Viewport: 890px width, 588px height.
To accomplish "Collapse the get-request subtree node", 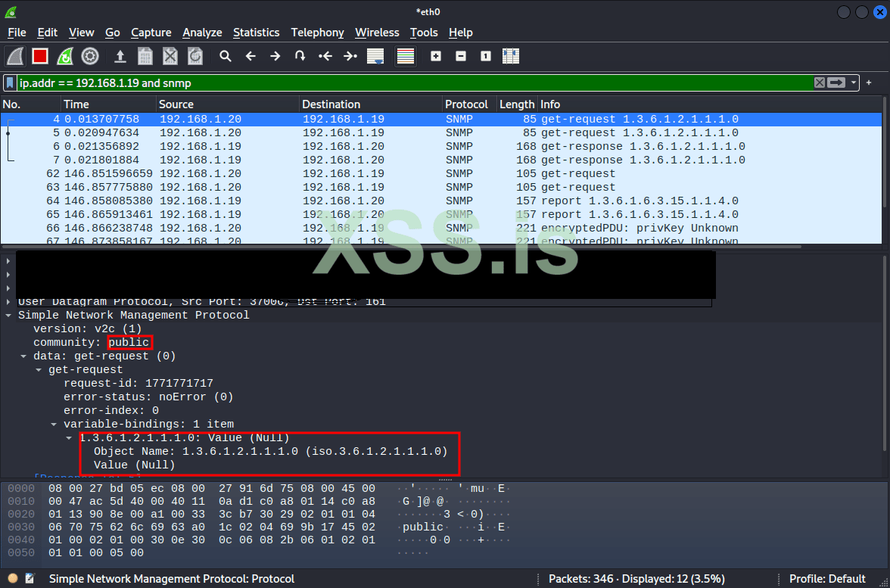I will coord(39,370).
